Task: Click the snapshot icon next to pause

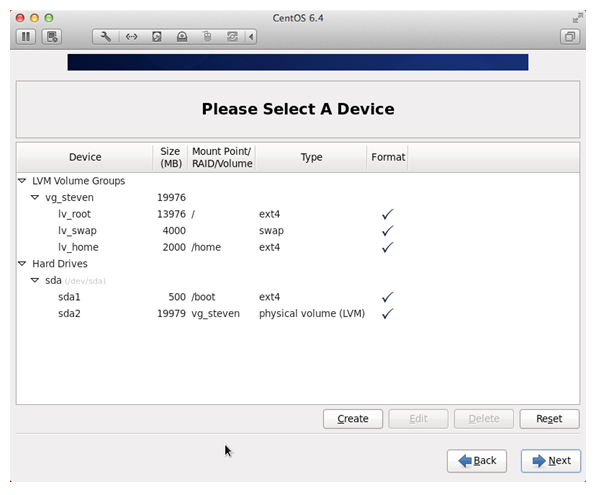Action: click(52, 37)
